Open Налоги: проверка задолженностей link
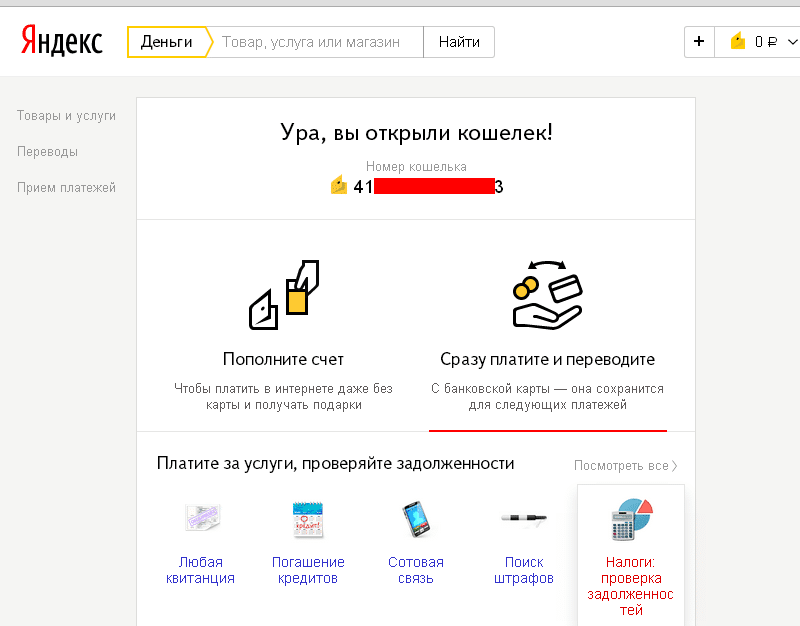 coord(631,586)
